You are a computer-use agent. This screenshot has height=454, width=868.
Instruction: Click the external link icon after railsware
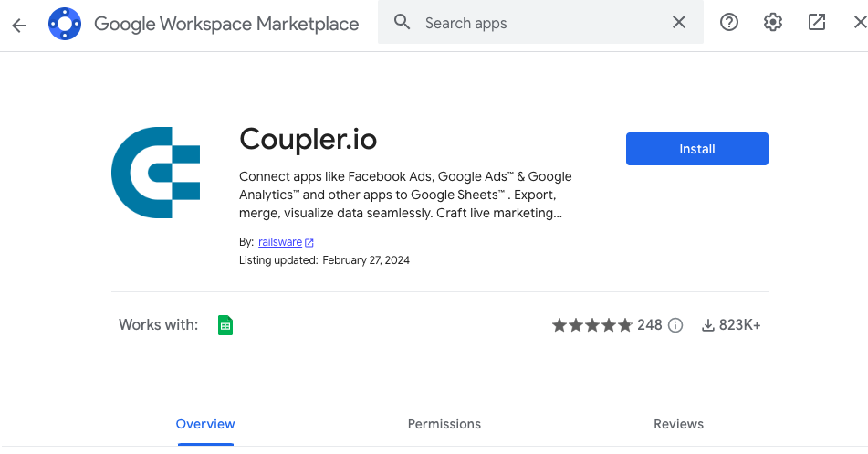(x=309, y=243)
